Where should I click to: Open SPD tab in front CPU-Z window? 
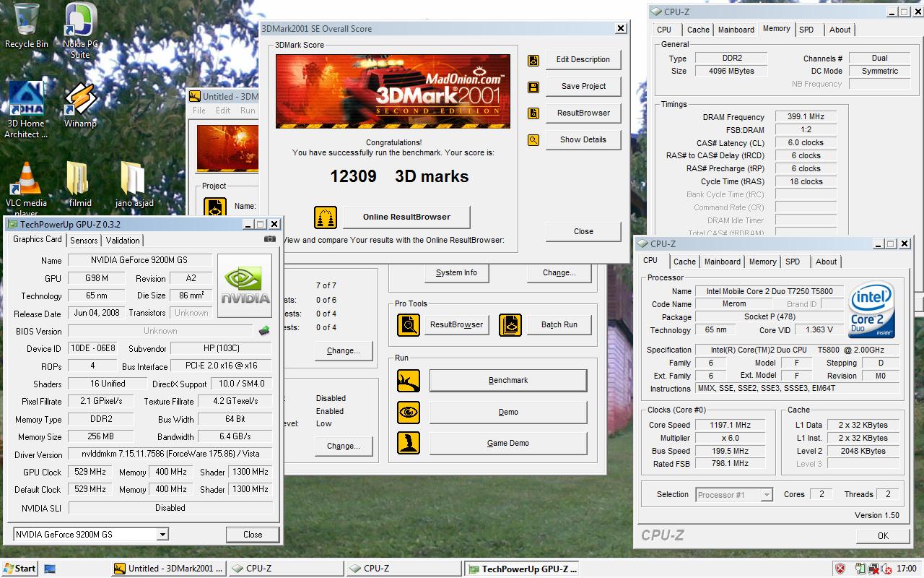793,262
